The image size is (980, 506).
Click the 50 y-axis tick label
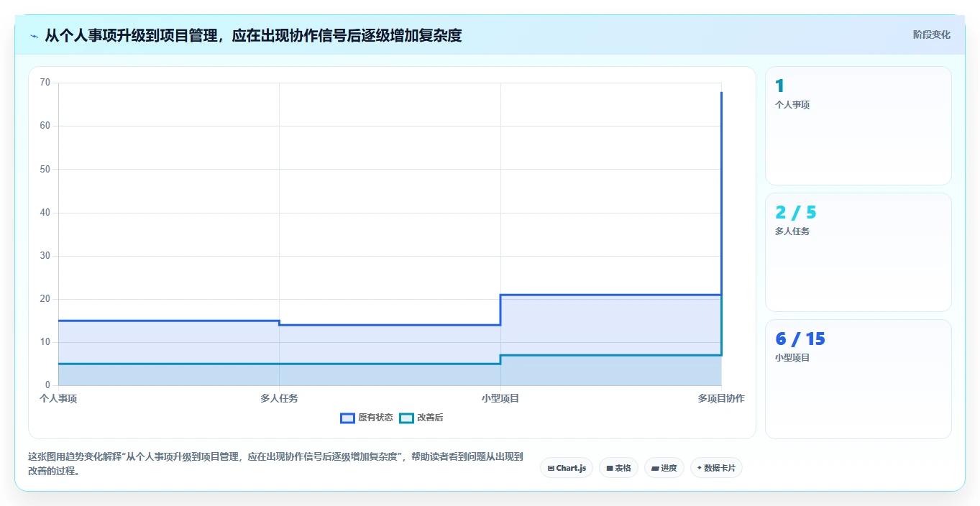point(45,169)
